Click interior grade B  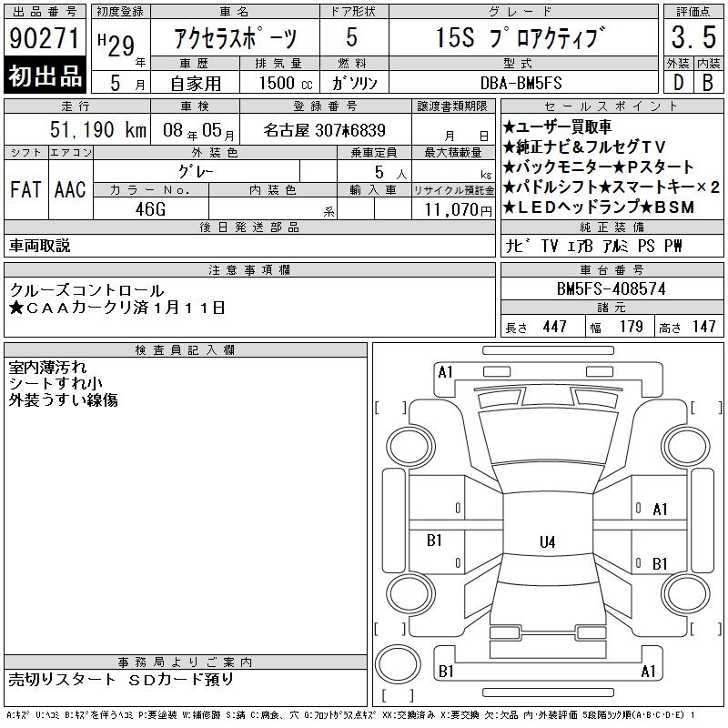(x=708, y=83)
